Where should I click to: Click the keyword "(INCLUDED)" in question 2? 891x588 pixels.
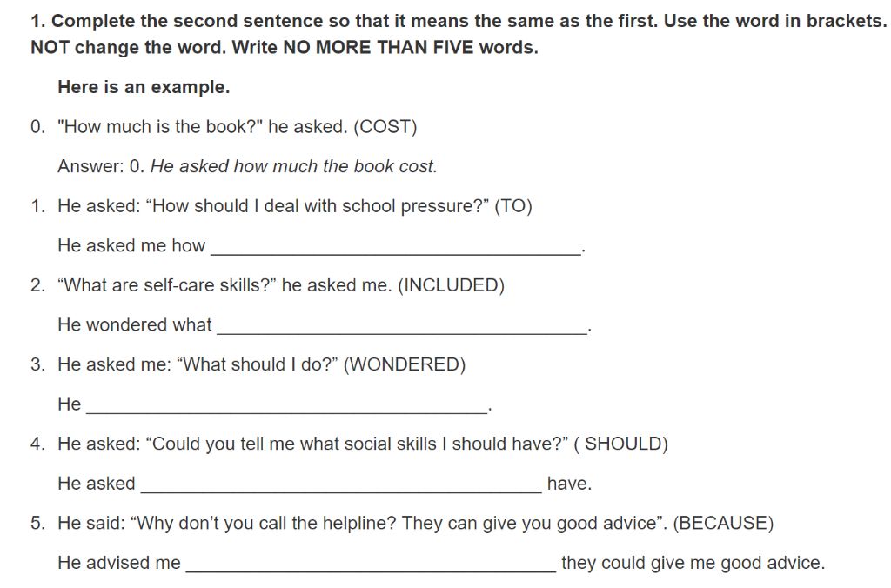(452, 286)
